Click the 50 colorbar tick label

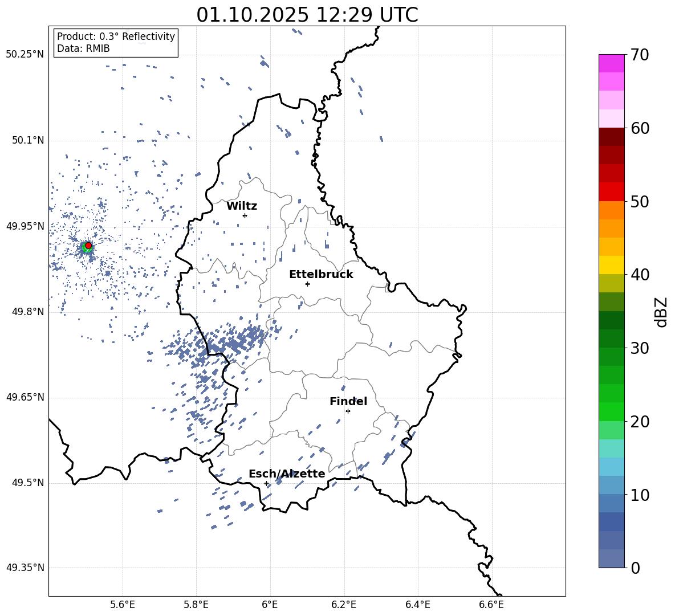pyautogui.click(x=640, y=202)
